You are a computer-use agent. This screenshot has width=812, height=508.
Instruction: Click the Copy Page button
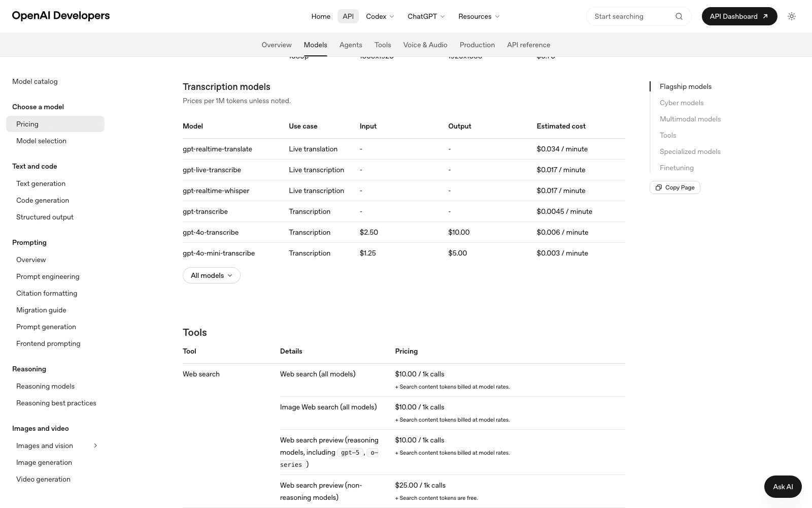(675, 187)
